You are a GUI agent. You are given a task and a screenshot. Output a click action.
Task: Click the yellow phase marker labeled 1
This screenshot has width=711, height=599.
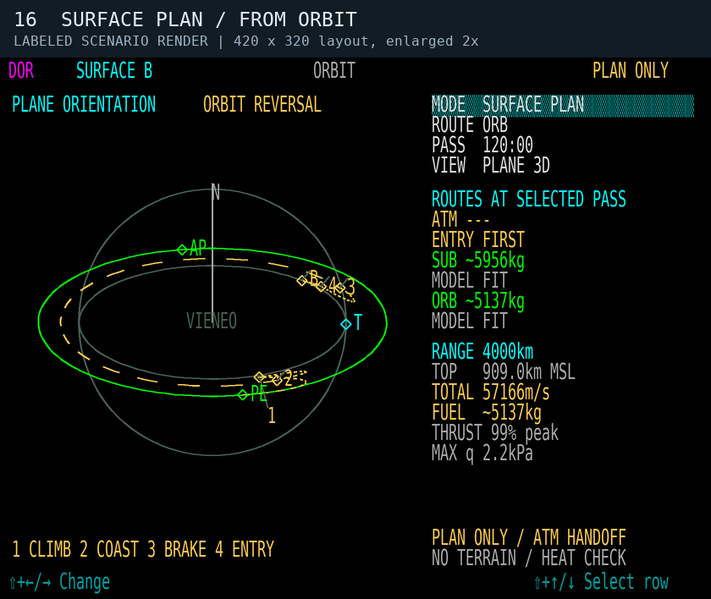point(272,415)
